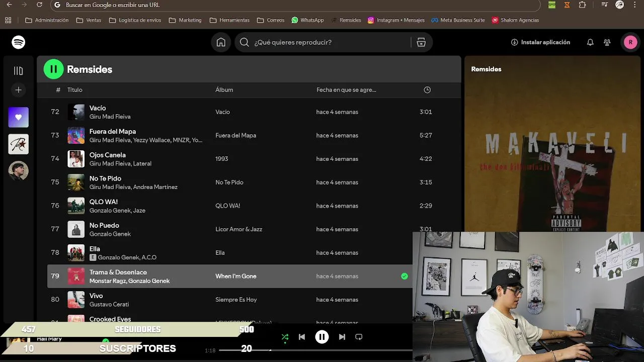Click the QLO WA! track title

104,202
